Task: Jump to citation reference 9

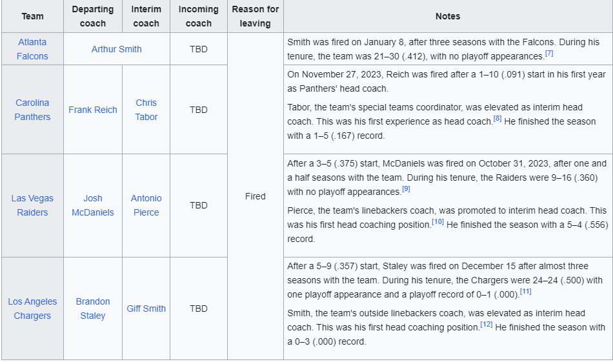Action: [x=406, y=189]
